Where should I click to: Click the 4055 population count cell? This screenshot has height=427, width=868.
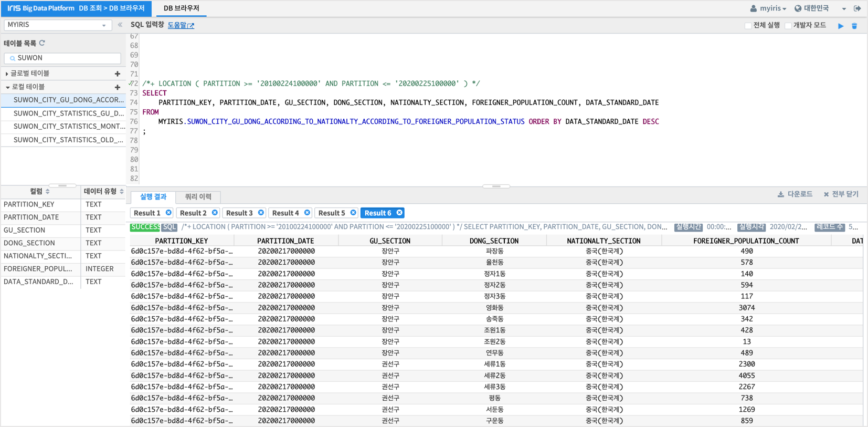click(747, 376)
